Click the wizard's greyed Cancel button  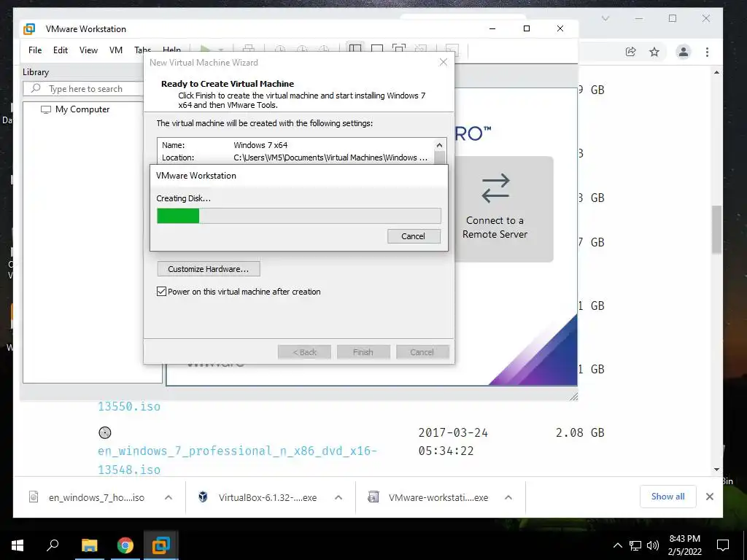[422, 352]
